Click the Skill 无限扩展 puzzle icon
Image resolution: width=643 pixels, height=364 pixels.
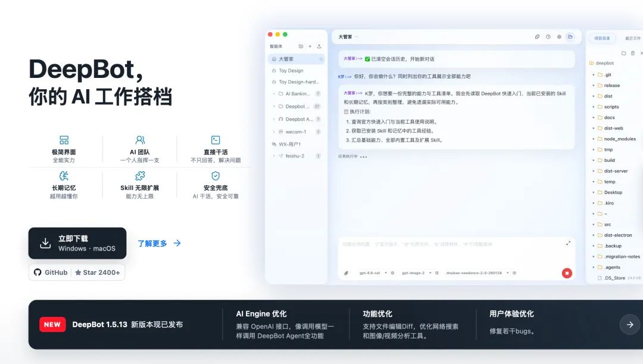pyautogui.click(x=140, y=176)
